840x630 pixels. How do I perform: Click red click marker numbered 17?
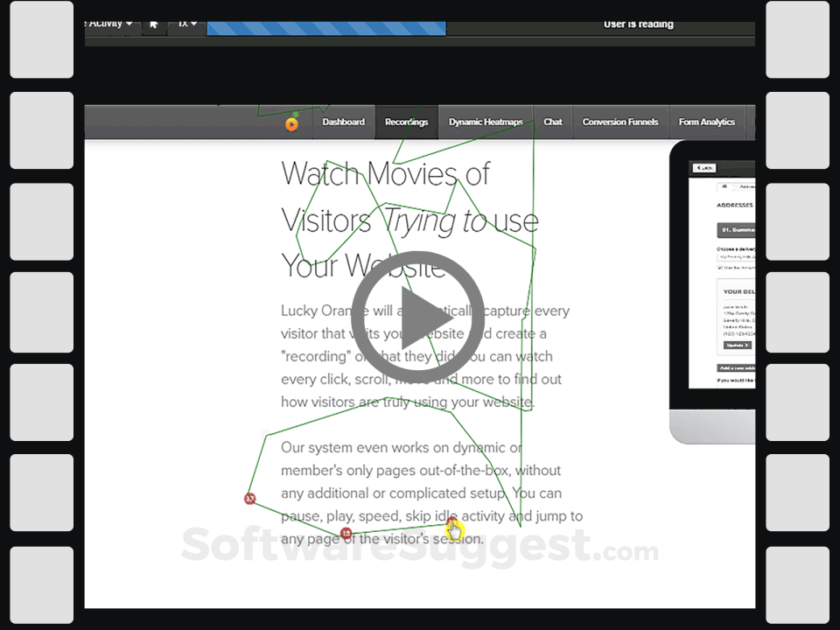tap(250, 499)
